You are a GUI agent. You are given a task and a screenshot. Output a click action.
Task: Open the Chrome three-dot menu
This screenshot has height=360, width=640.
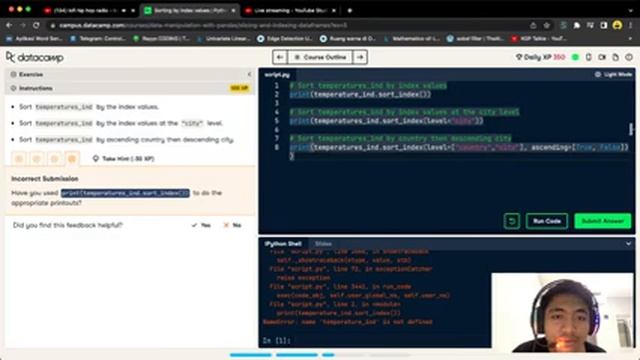(x=631, y=25)
